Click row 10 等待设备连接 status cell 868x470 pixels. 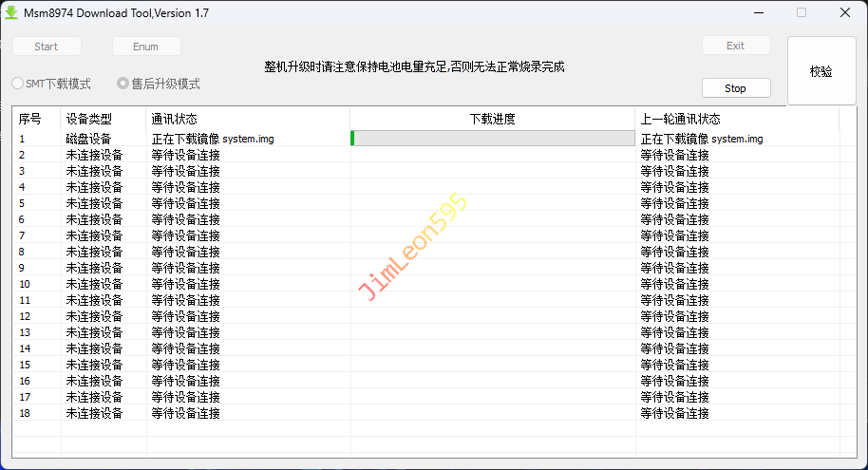[186, 284]
